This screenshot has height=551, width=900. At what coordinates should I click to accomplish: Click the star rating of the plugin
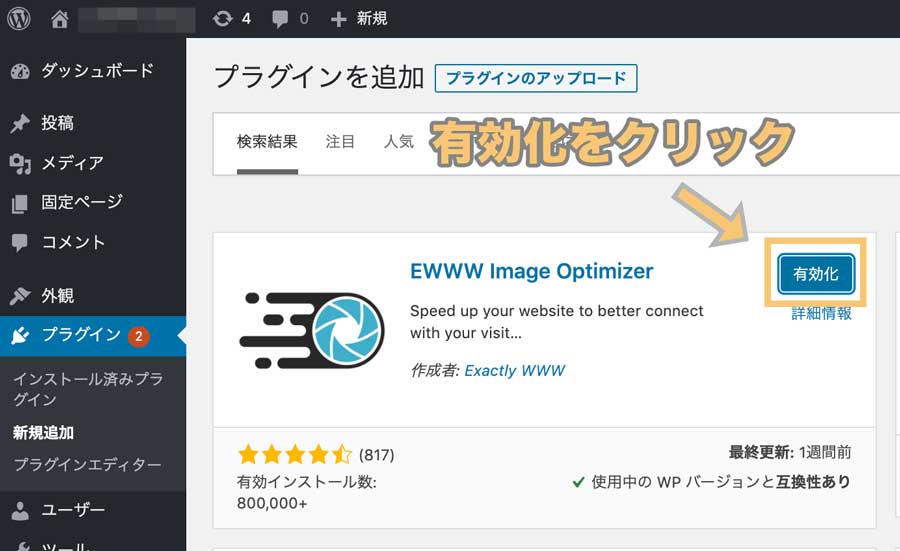pos(295,455)
